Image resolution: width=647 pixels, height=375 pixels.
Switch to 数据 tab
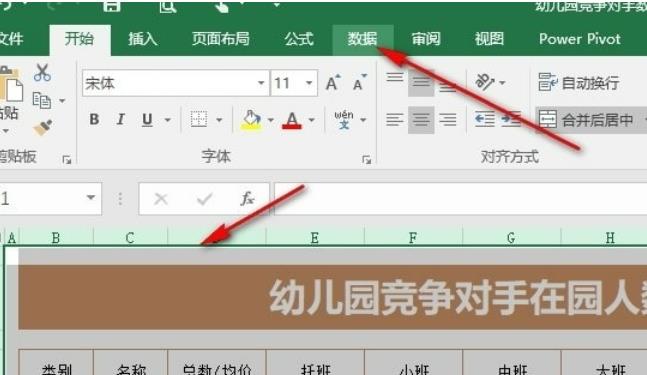363,39
